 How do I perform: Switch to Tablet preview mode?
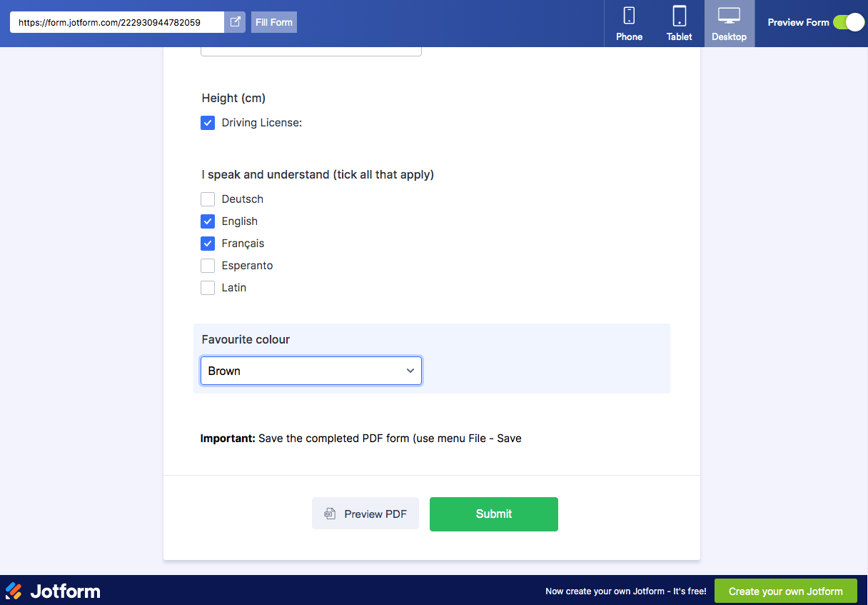click(679, 23)
